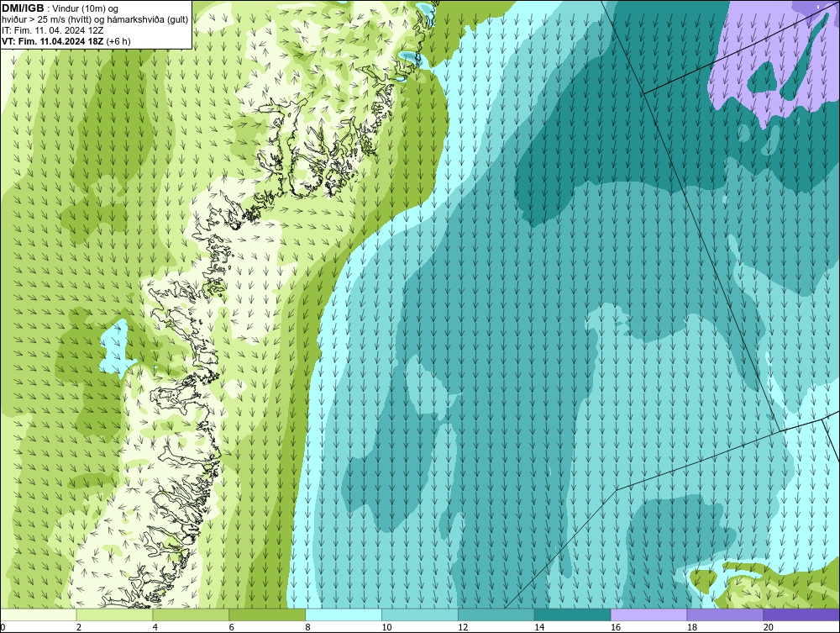
Task: Click legend label '4'
Action: [x=155, y=627]
